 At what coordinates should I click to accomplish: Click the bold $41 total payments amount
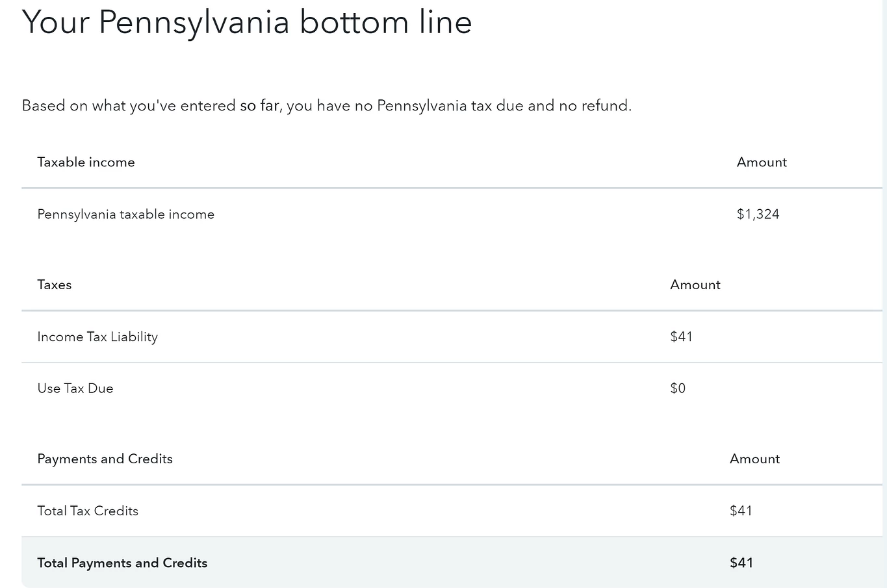tap(741, 563)
